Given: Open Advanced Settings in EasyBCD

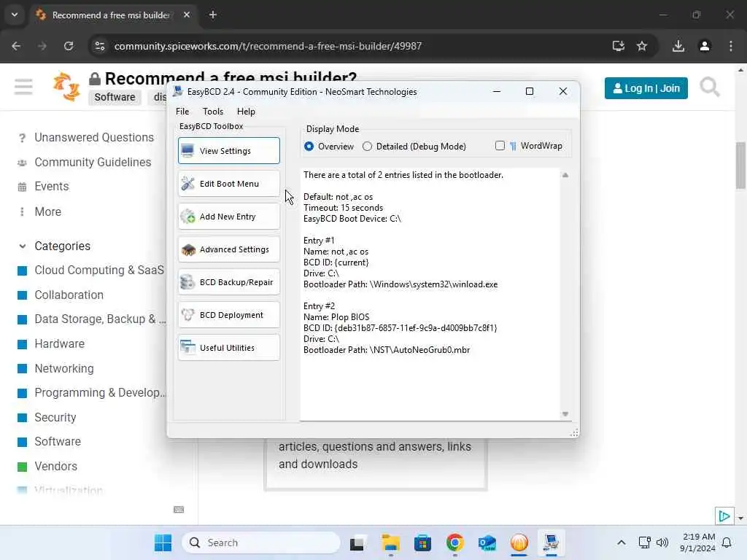Looking at the screenshot, I should coord(228,249).
